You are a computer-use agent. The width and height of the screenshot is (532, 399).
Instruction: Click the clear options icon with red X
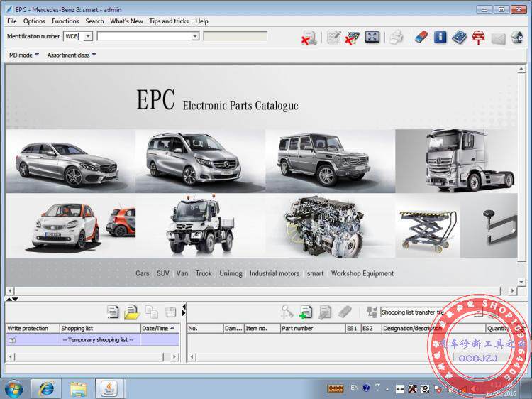352,38
